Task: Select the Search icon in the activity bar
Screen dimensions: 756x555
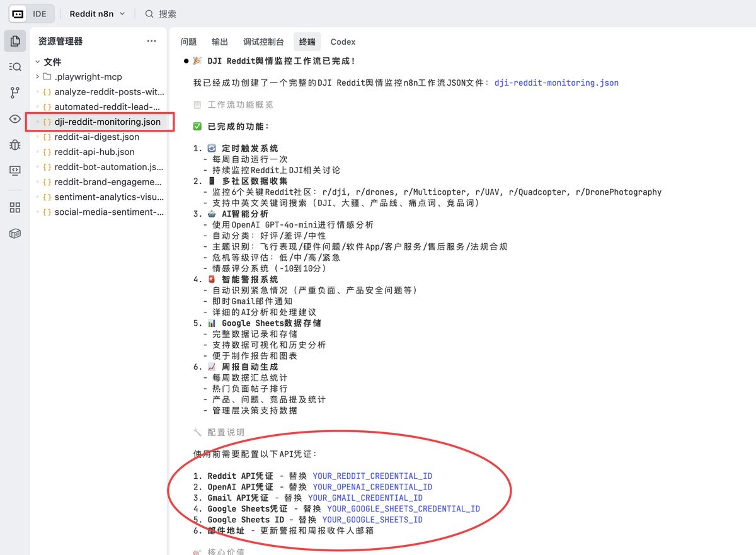Action: coord(14,66)
